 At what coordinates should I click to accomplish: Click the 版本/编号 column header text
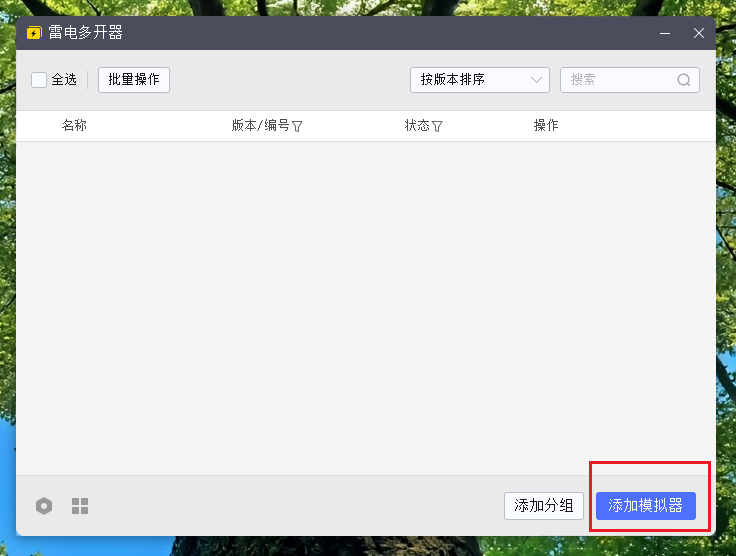click(x=261, y=125)
